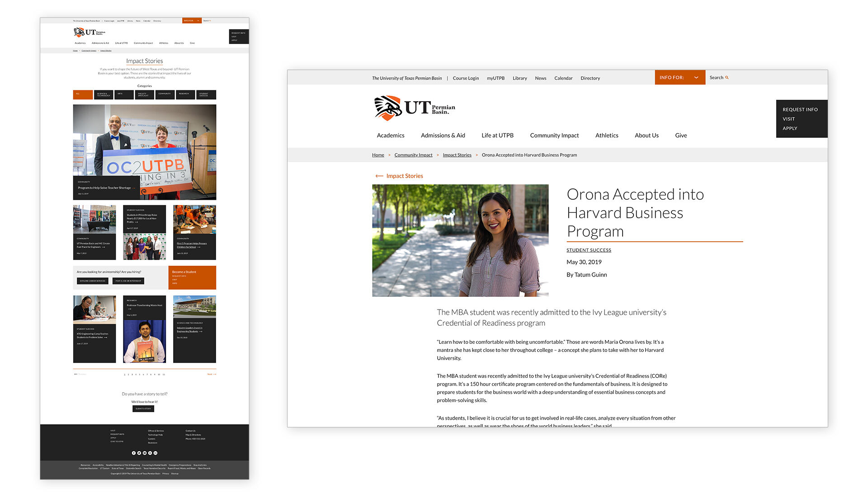Open the YouTube social icon link

(x=145, y=453)
